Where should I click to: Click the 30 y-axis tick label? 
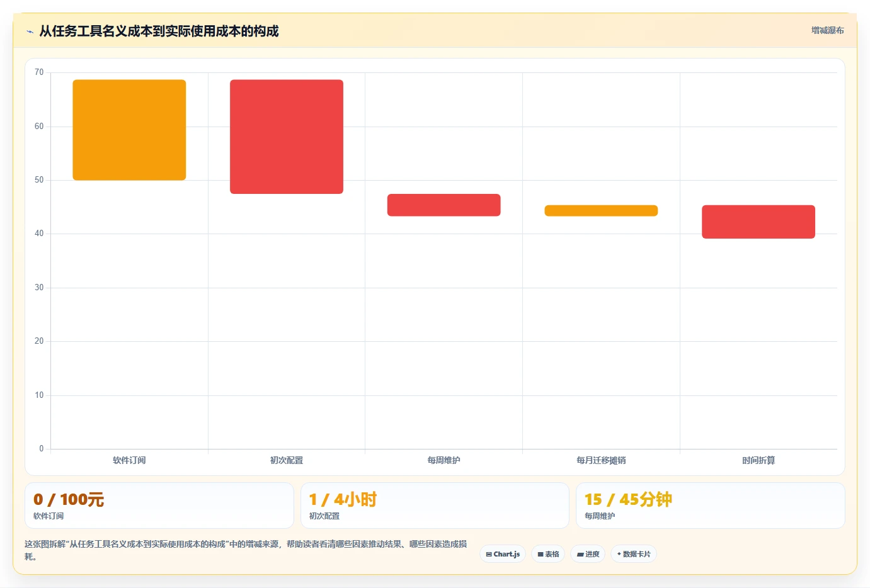[39, 288]
